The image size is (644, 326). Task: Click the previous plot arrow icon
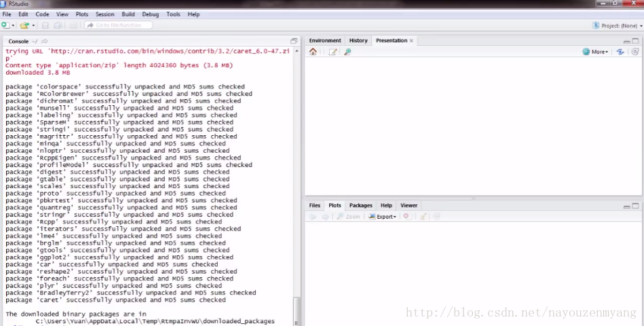point(313,217)
